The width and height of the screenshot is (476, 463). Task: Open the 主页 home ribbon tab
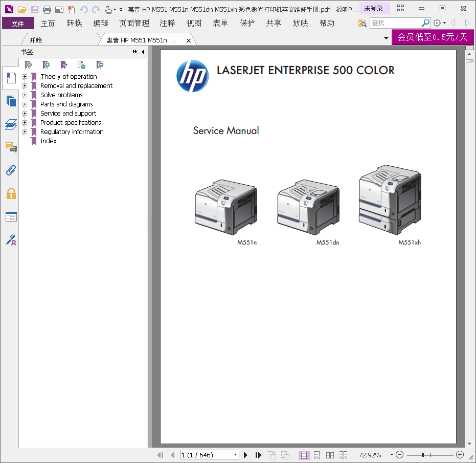coord(48,24)
